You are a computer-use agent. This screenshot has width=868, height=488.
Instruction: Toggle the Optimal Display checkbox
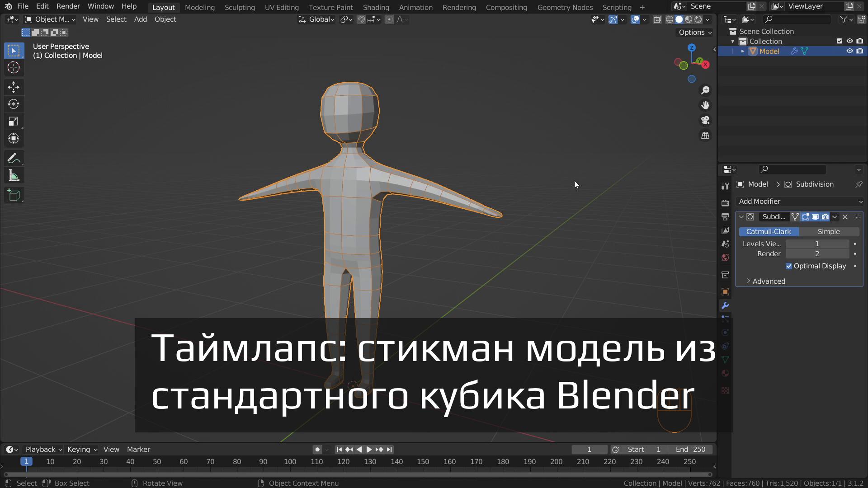[x=789, y=266]
